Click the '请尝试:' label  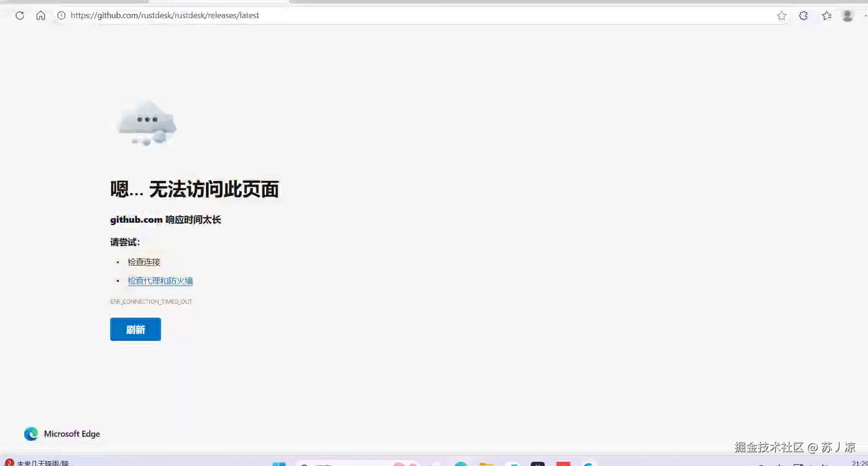[125, 242]
